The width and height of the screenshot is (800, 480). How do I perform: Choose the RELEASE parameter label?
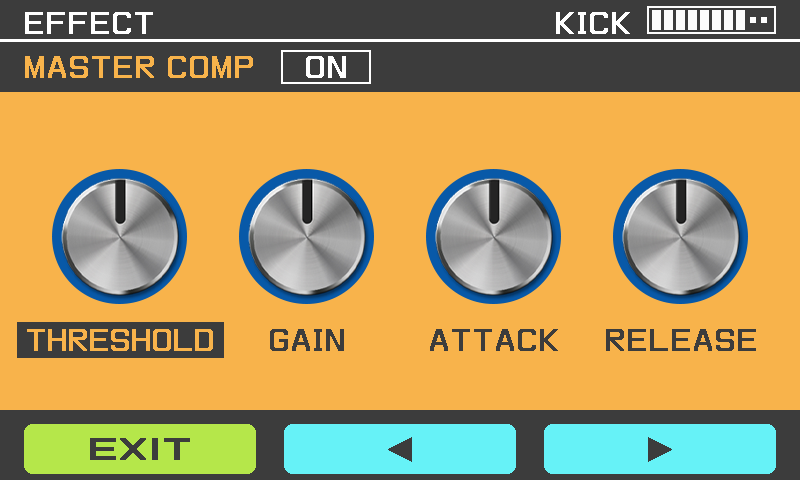click(x=680, y=340)
